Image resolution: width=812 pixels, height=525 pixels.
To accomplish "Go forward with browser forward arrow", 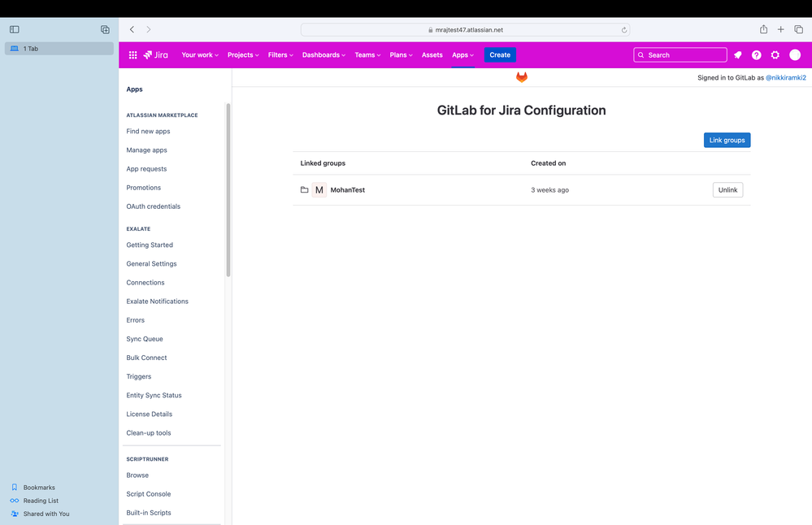I will [x=149, y=29].
